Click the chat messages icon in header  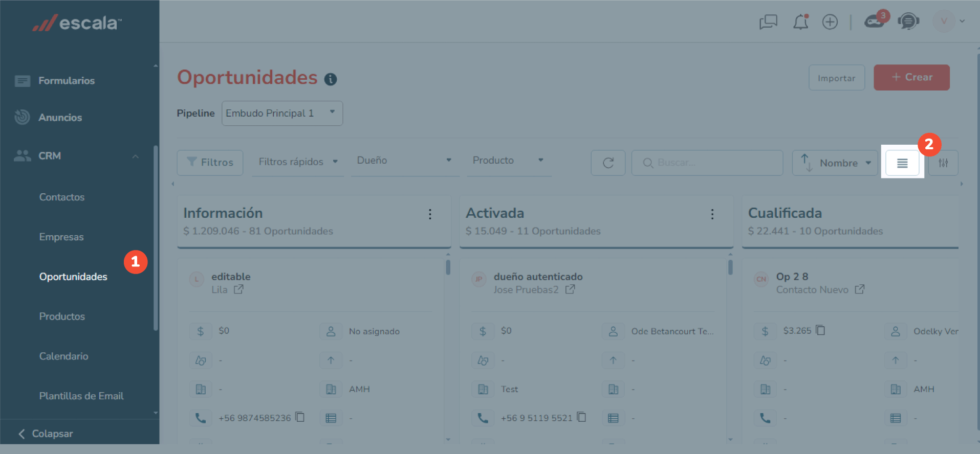(768, 22)
